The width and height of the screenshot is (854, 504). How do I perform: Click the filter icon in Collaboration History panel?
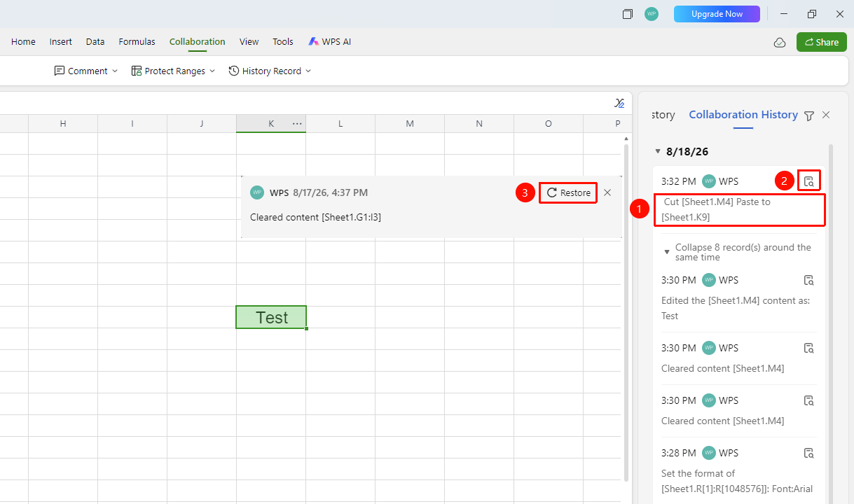pos(809,115)
